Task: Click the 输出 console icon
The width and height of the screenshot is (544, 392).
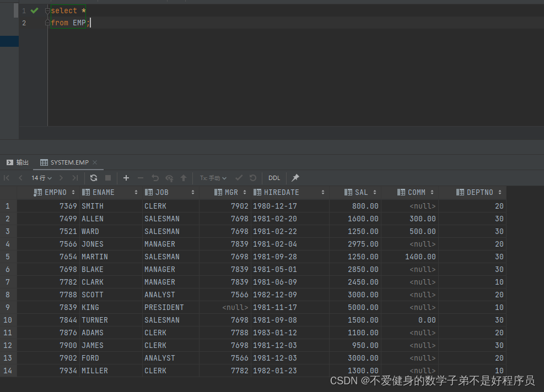Action: click(10, 162)
